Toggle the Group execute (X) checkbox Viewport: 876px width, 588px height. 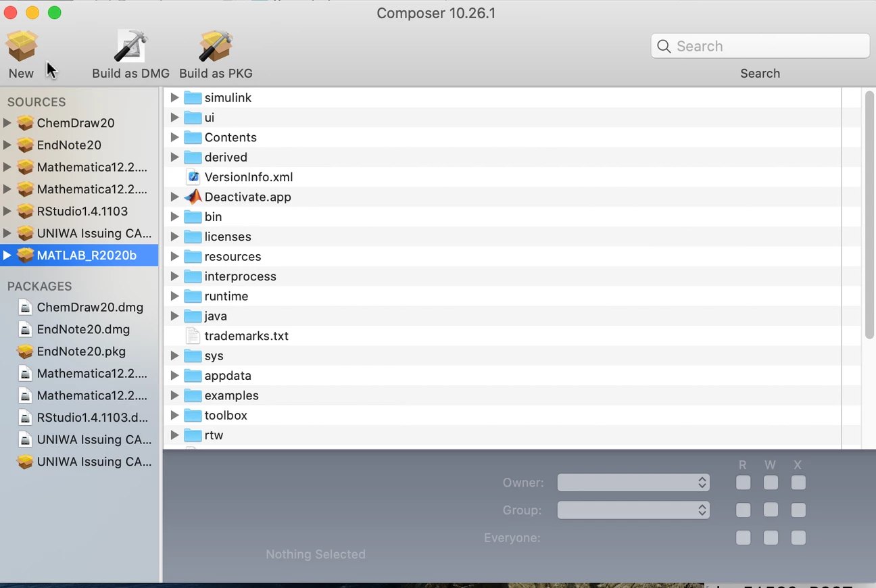point(798,510)
